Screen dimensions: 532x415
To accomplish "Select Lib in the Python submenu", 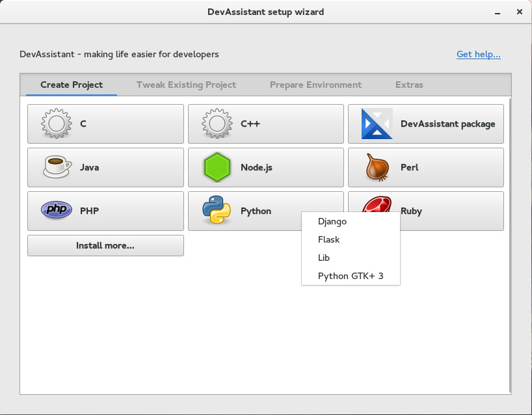I will 351,258.
